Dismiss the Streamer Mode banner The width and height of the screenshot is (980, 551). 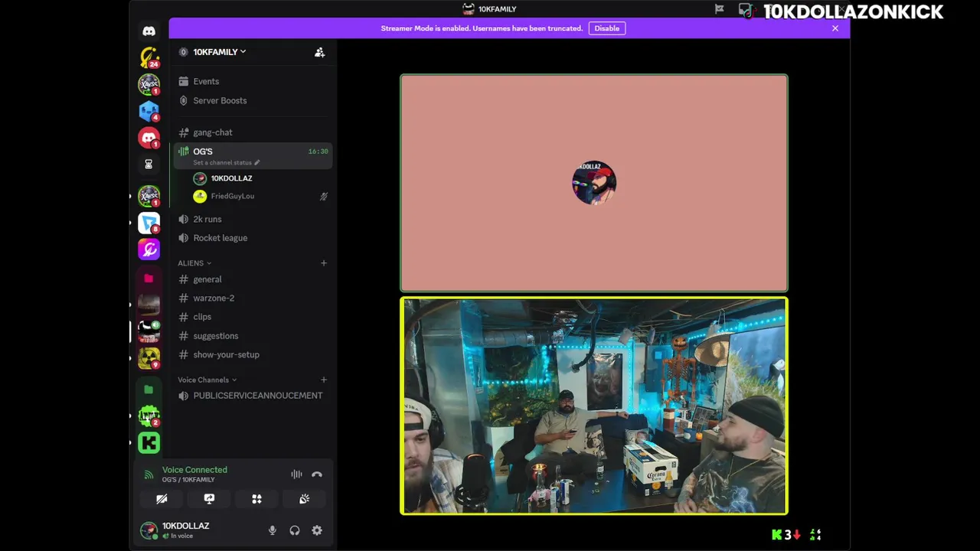click(835, 28)
